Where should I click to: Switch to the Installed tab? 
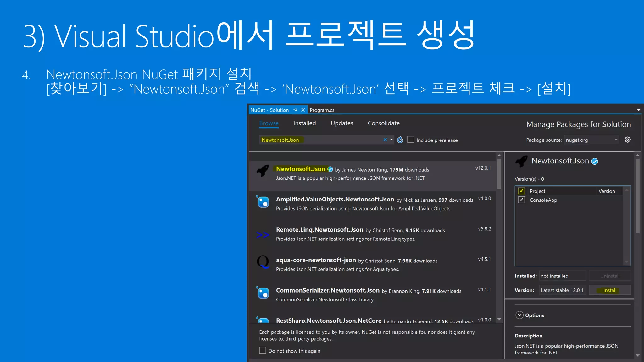pos(304,123)
